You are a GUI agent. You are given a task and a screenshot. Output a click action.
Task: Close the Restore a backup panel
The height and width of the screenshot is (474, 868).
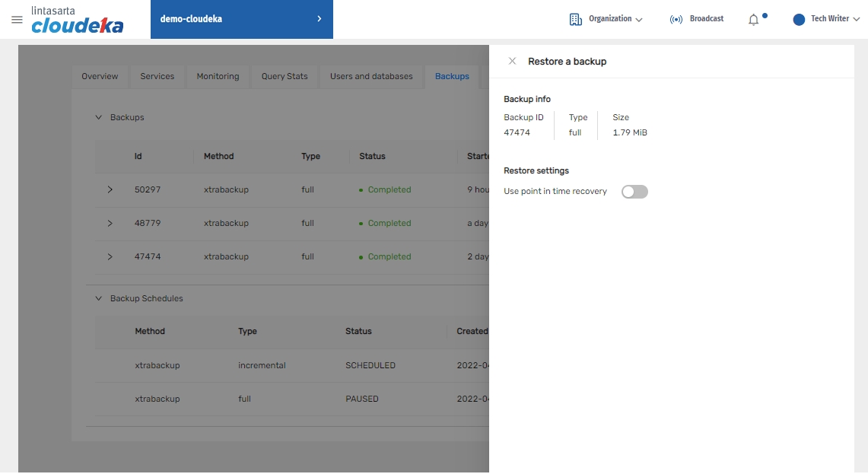[x=512, y=61]
